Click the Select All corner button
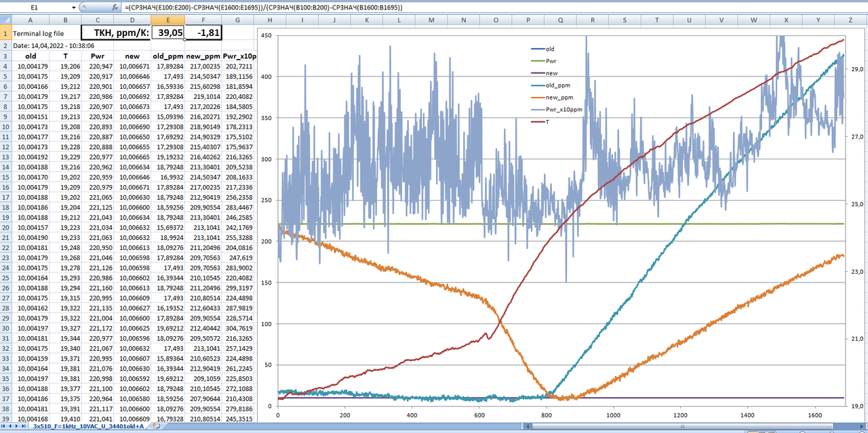 pyautogui.click(x=6, y=20)
